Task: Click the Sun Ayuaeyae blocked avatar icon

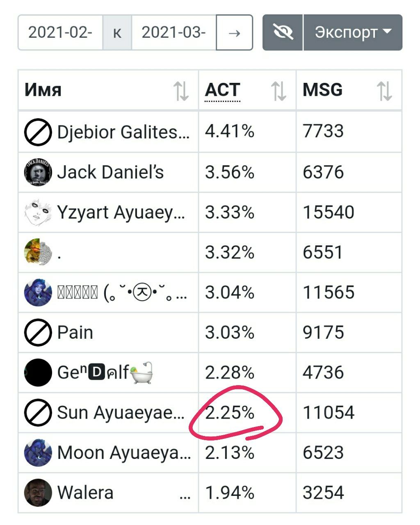Action: 38,413
